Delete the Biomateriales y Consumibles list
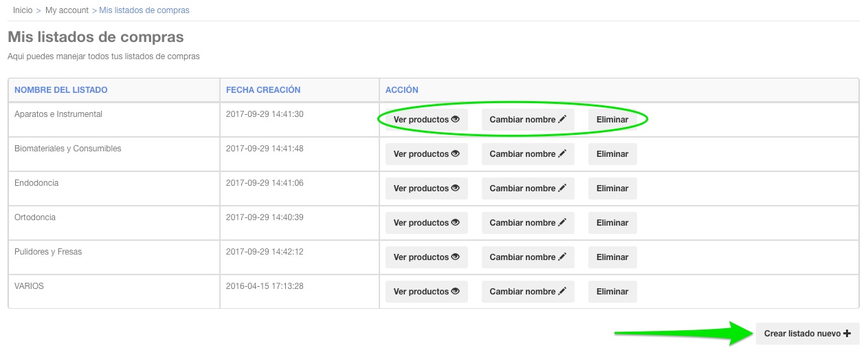This screenshot has height=355, width=868. click(612, 154)
